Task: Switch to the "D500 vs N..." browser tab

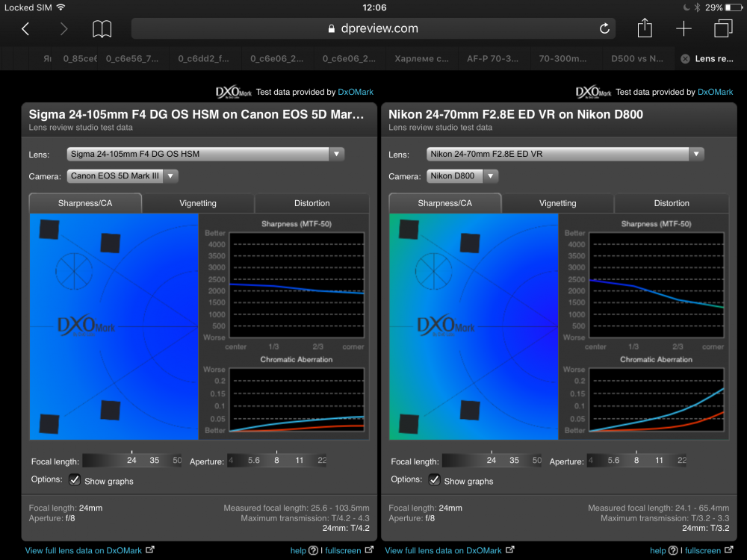Action: [x=637, y=58]
